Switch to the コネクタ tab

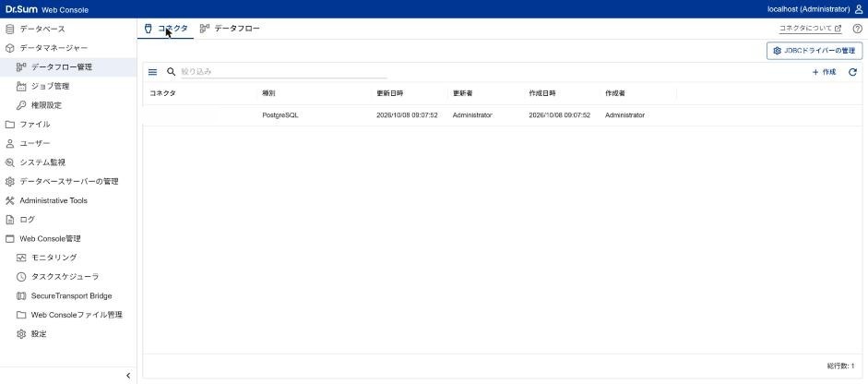coord(165,29)
